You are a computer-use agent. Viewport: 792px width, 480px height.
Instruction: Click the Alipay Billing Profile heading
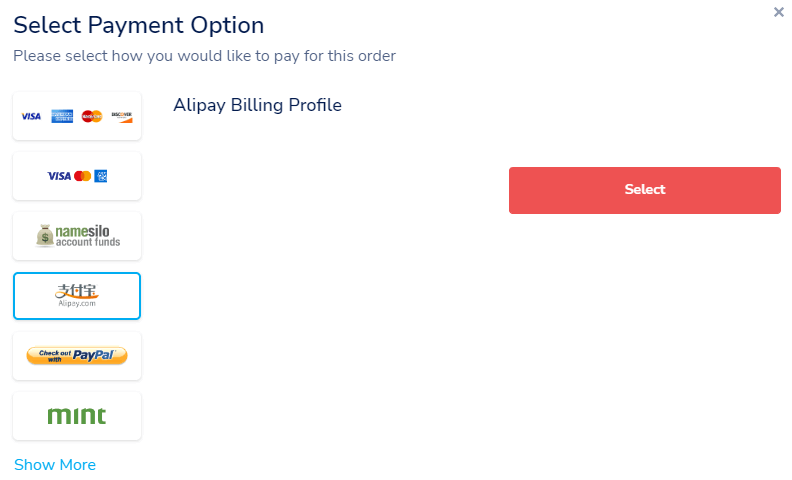pos(258,105)
